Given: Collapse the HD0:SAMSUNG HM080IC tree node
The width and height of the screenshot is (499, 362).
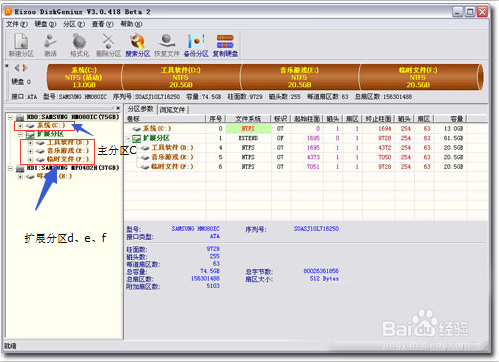Looking at the screenshot, I should [x=11, y=117].
